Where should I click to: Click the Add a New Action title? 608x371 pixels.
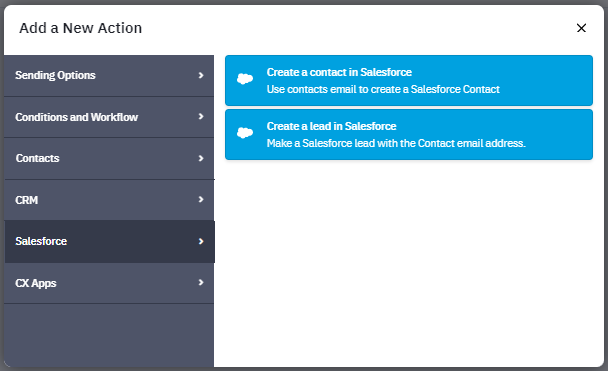pos(81,28)
